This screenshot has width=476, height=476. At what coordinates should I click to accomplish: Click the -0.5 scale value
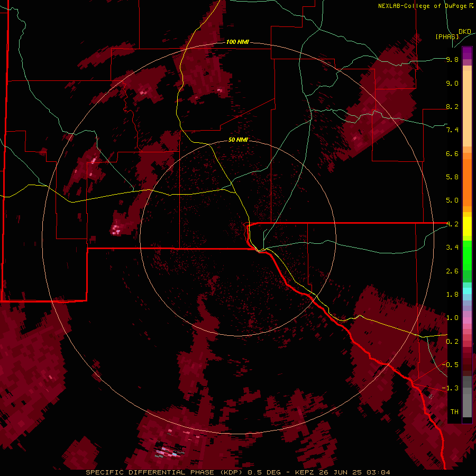tap(450, 365)
